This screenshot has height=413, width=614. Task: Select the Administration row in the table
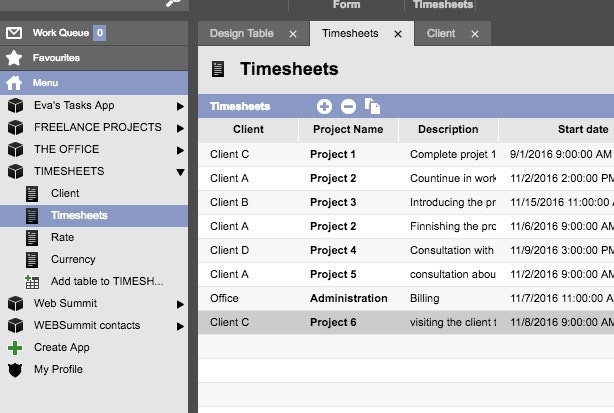[x=348, y=298]
